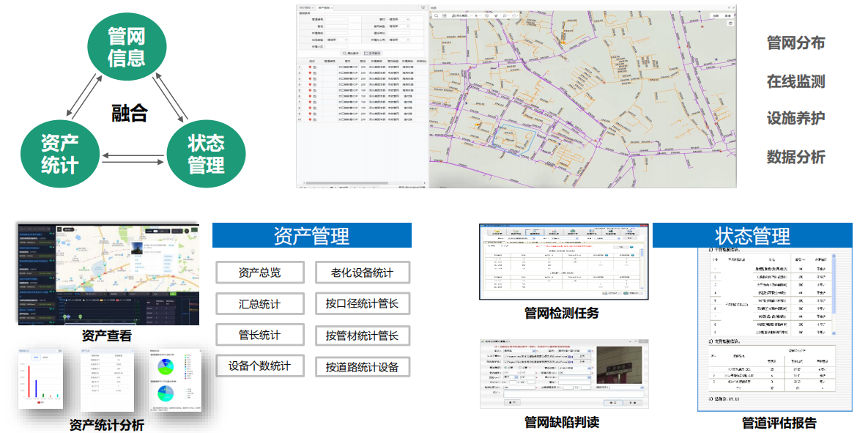The image size is (868, 433).
Task: Open the 所属分公司 dropdown
Action: click(x=398, y=40)
